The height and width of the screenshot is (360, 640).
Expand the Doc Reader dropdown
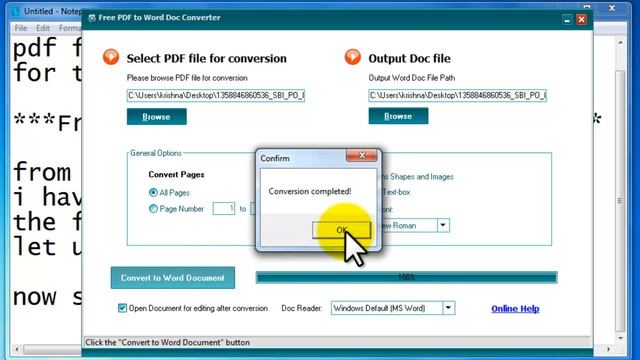coord(448,308)
